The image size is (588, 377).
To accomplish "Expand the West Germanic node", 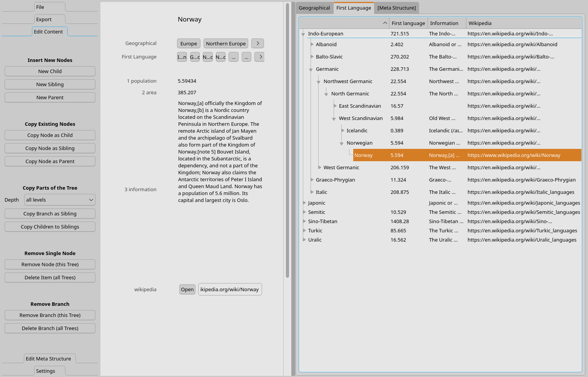I will point(319,167).
